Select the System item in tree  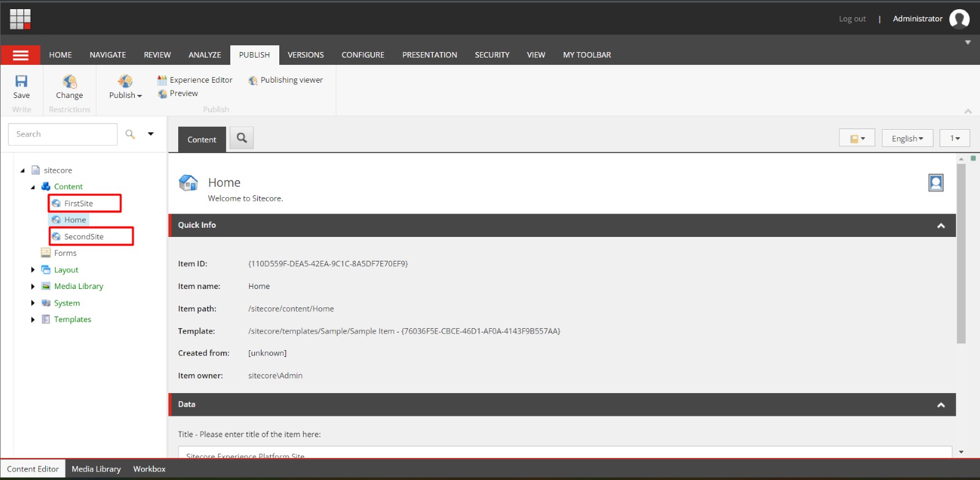[61, 303]
